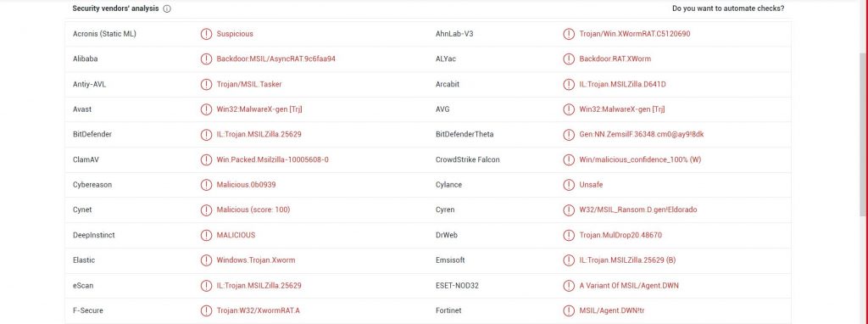Image resolution: width=868 pixels, height=324 pixels.
Task: Click the alert icon for ClamAV Win.Packed result
Action: 206,159
